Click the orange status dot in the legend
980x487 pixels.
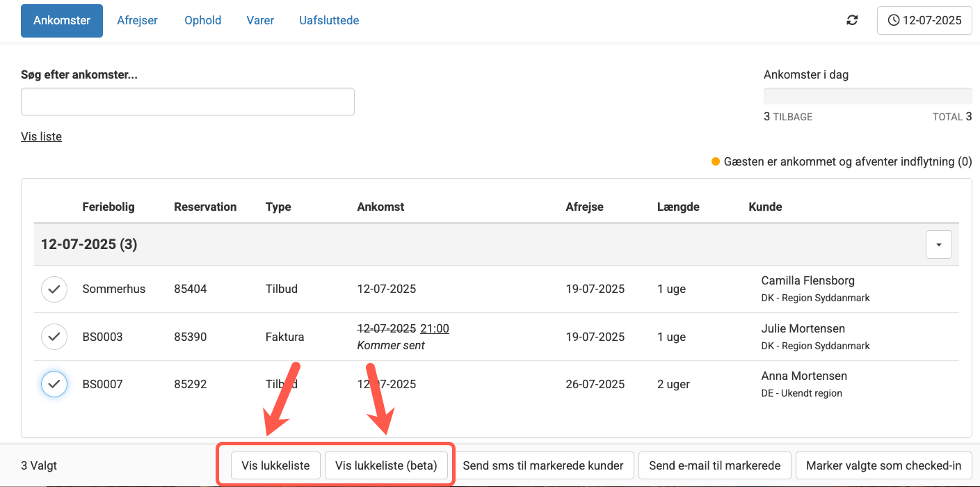click(715, 161)
